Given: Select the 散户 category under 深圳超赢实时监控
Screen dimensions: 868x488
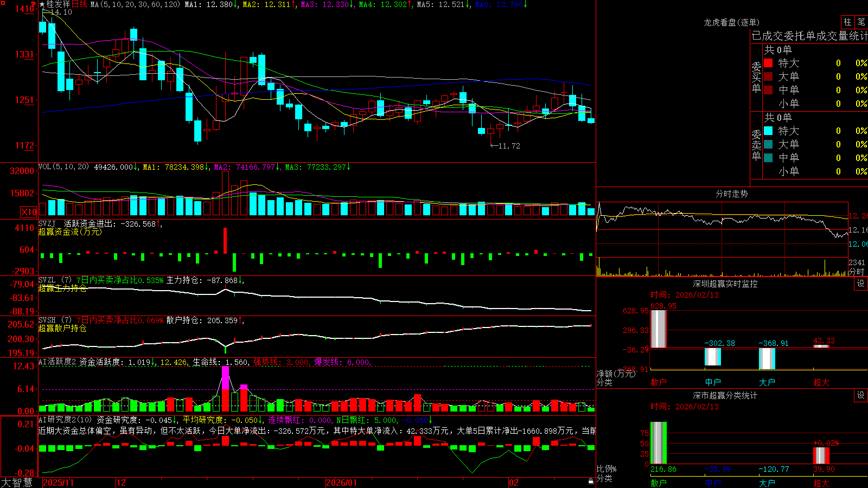Looking at the screenshot, I should click(x=658, y=382).
